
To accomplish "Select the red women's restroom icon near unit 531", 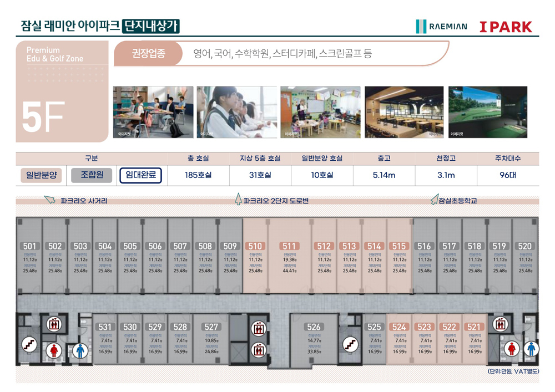I will [54, 350].
